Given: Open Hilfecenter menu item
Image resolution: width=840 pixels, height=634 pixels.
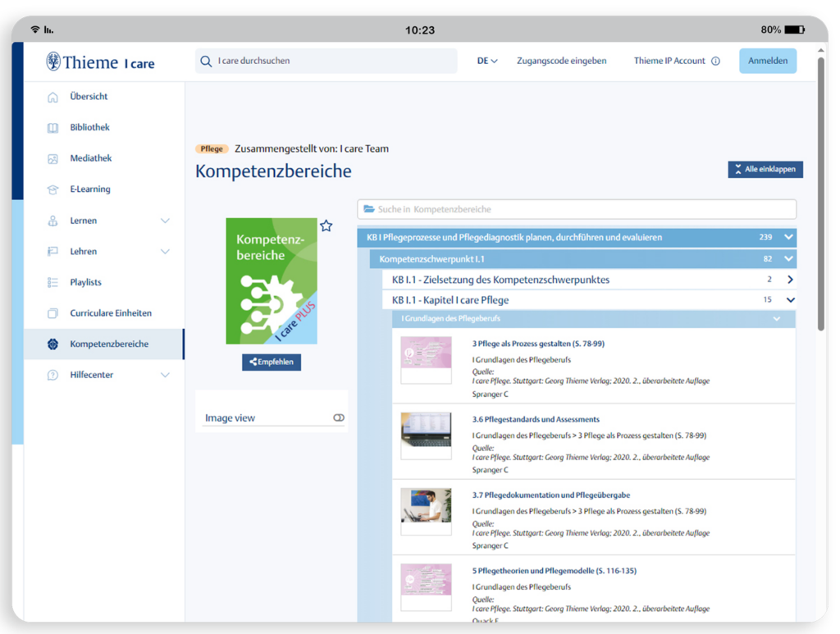Looking at the screenshot, I should pos(92,375).
